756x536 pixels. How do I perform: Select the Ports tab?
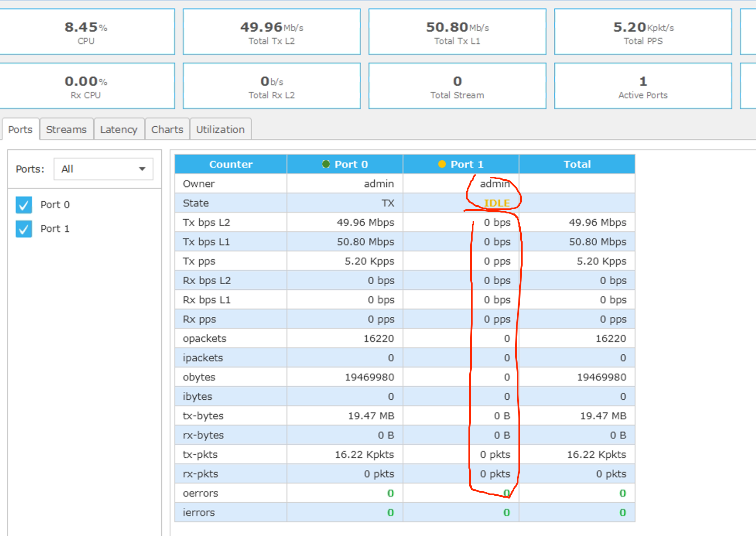[20, 129]
